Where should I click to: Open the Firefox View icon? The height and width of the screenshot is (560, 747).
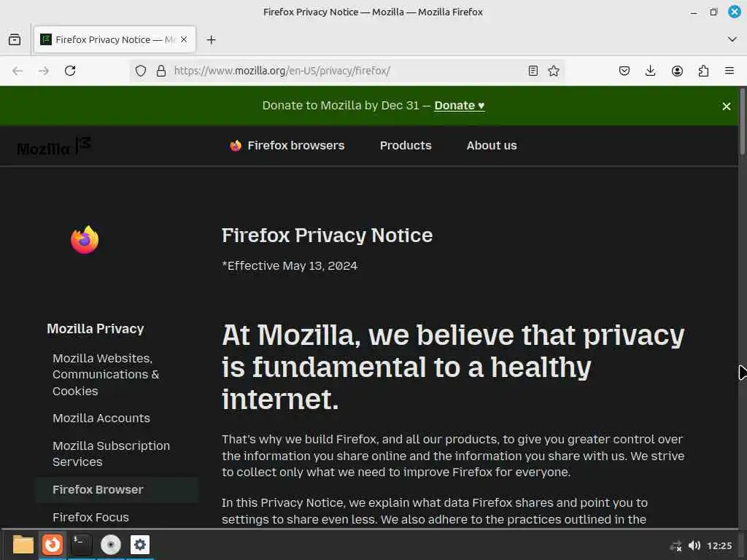pyautogui.click(x=15, y=39)
